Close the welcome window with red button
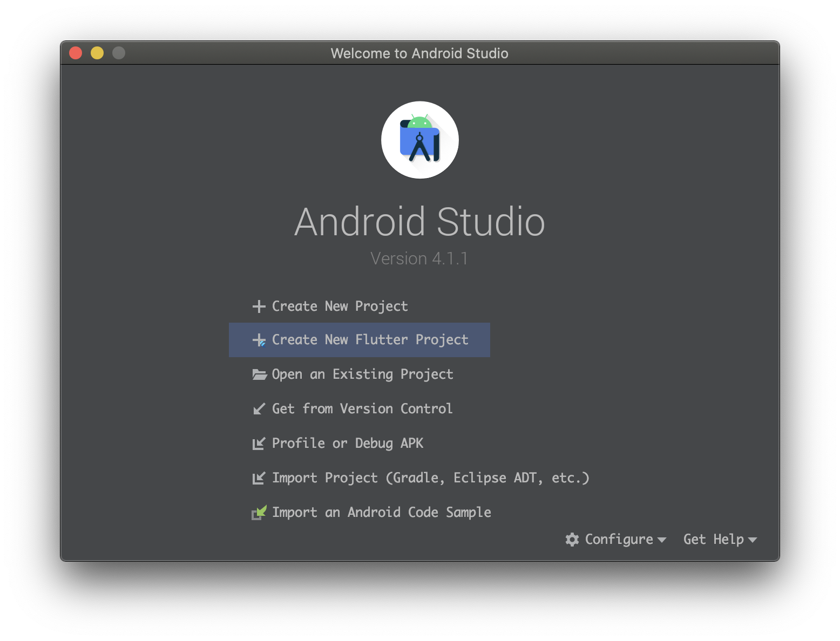The image size is (840, 641). point(76,53)
